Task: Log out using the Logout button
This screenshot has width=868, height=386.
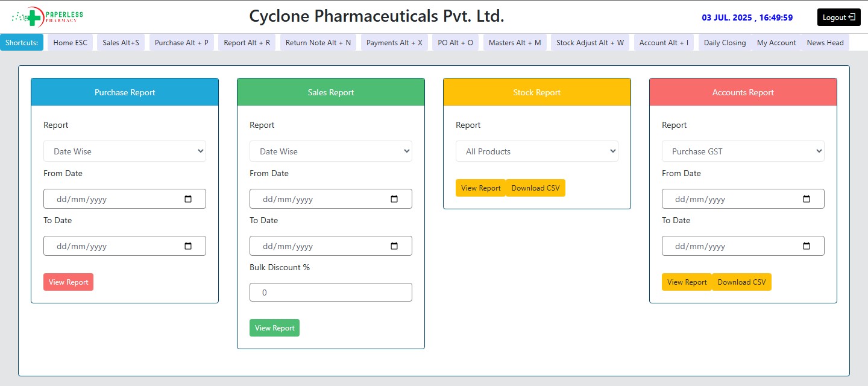Action: pos(838,17)
